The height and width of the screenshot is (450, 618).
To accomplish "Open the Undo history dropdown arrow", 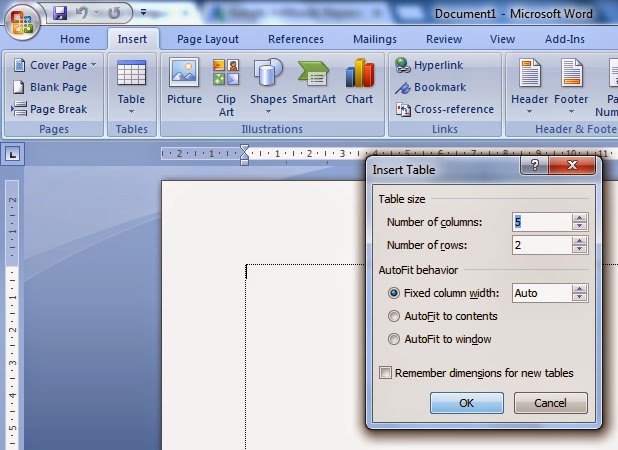I will click(97, 13).
